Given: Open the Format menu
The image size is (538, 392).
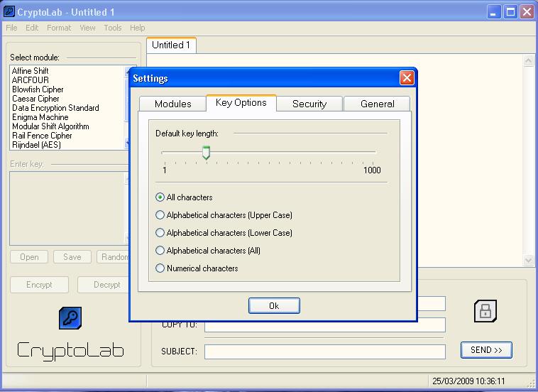Looking at the screenshot, I should 59,28.
